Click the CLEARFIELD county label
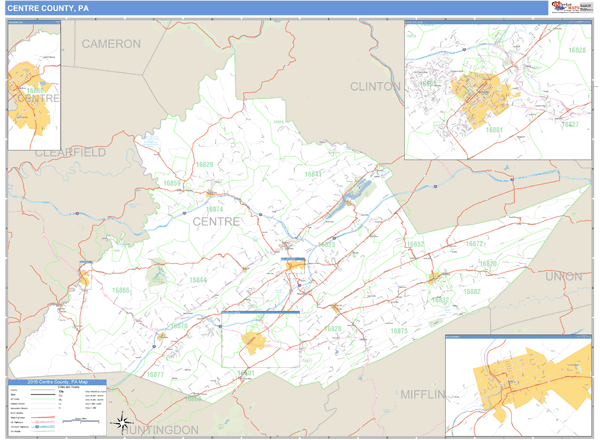 coord(70,153)
